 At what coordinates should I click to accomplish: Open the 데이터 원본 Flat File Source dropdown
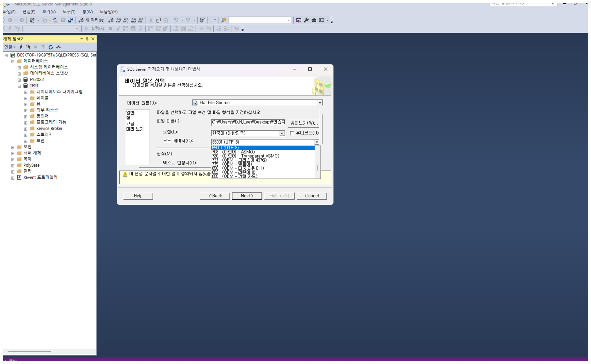320,103
